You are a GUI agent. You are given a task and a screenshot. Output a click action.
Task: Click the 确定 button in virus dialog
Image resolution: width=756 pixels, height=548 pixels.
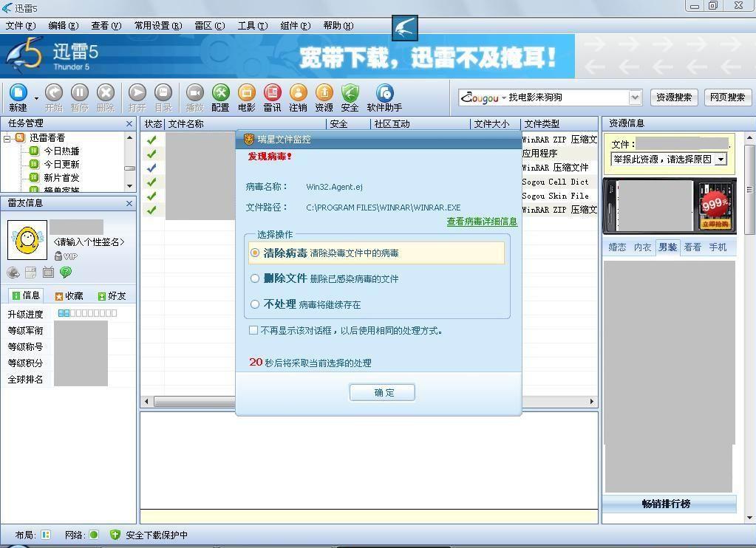(x=382, y=392)
